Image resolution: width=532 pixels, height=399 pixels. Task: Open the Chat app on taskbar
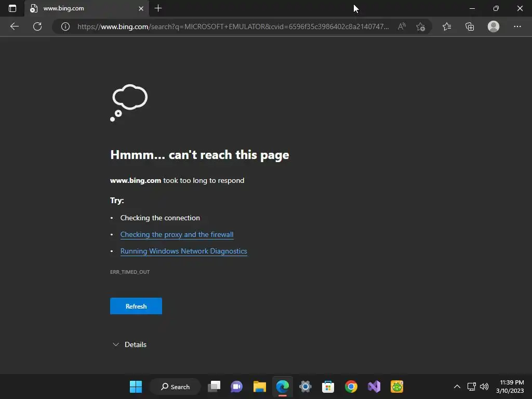click(237, 387)
